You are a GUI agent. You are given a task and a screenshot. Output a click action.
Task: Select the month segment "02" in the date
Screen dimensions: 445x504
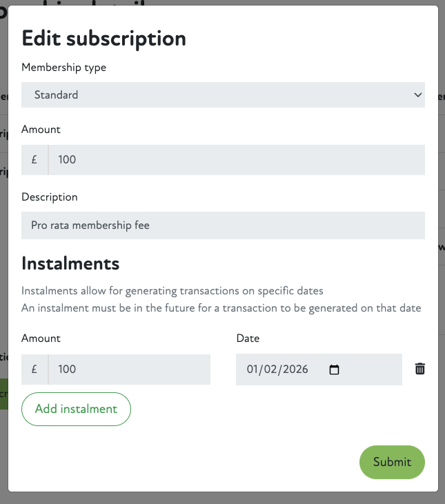click(x=270, y=370)
